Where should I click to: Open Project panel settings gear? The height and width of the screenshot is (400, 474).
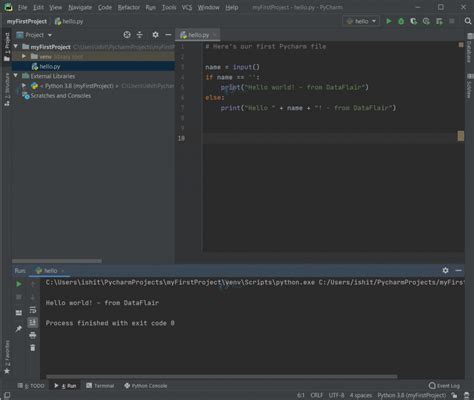[155, 35]
